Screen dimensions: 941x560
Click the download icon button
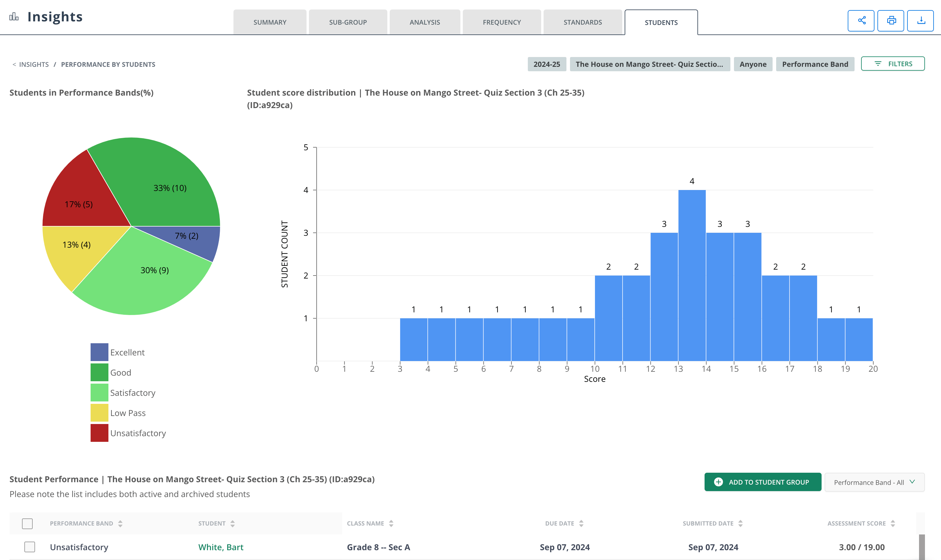click(921, 21)
